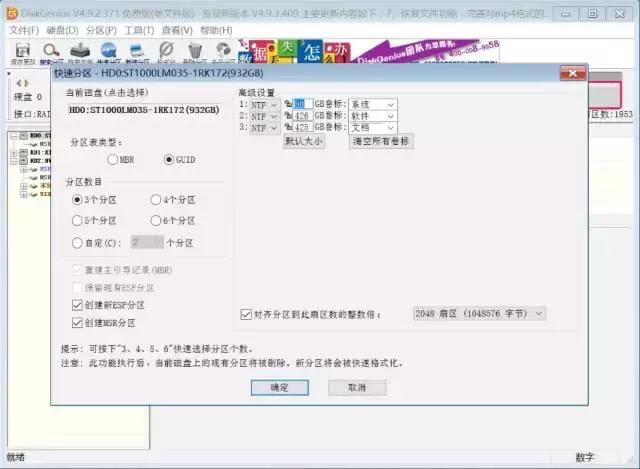Choose 5个分区 partition count

(94, 221)
